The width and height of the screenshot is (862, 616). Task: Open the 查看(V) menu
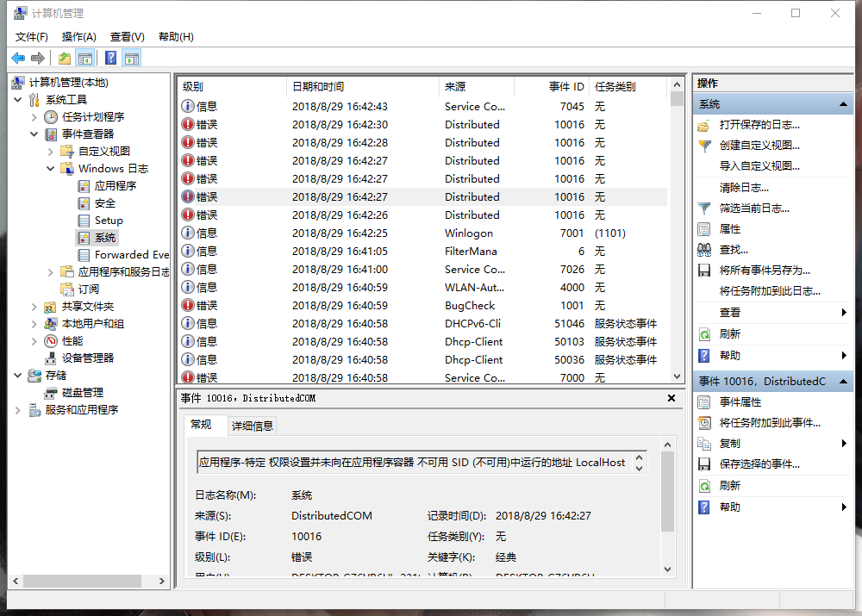click(x=127, y=37)
